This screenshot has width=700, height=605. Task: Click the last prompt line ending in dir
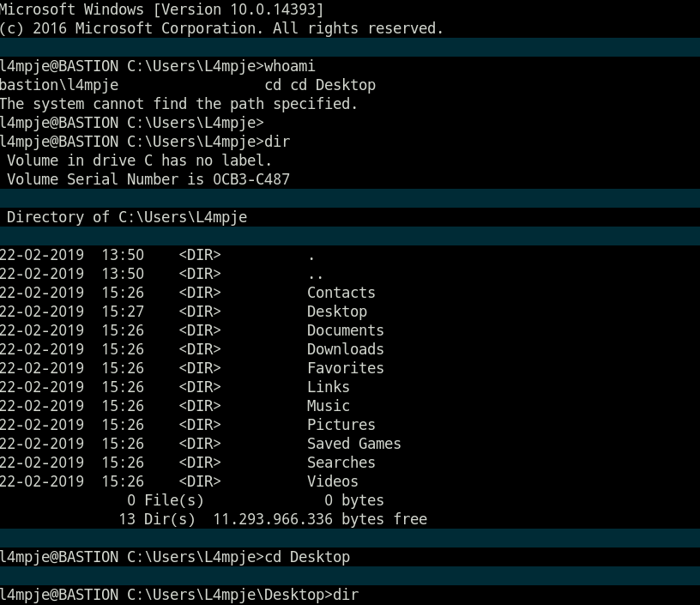point(178,595)
